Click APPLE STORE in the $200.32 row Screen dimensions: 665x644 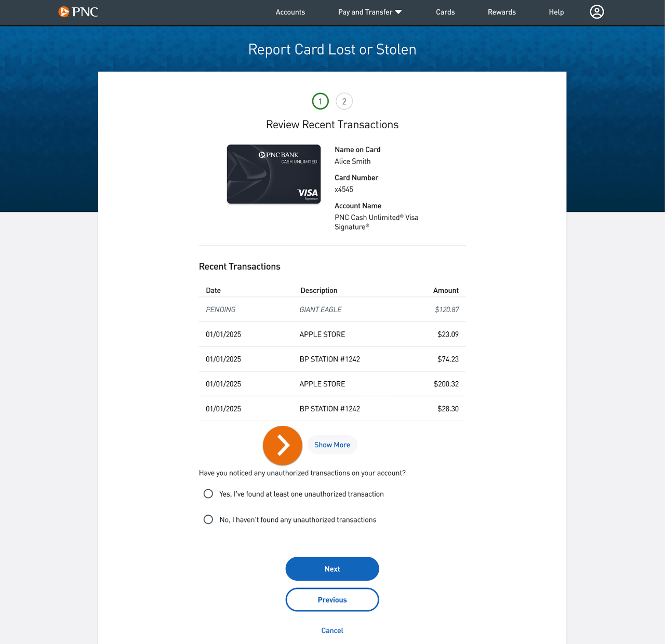point(322,384)
